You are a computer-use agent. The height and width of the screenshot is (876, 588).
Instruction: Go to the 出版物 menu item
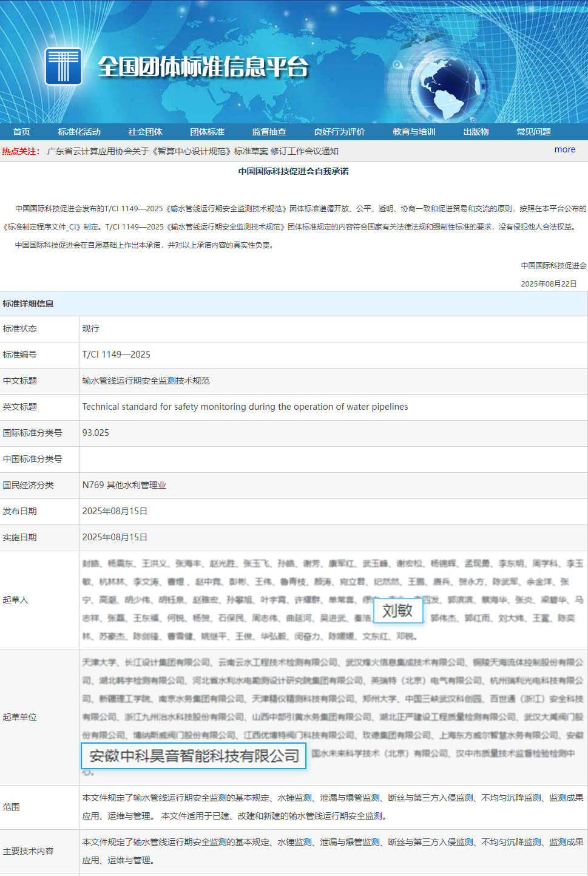476,132
